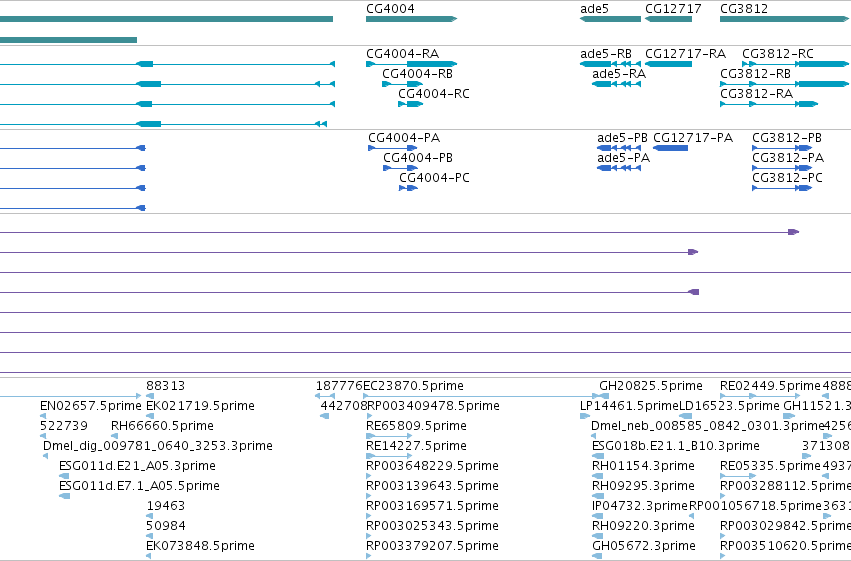Screen dimensions: 851x561
Task: Select feature 88313 label
Action: 166,386
